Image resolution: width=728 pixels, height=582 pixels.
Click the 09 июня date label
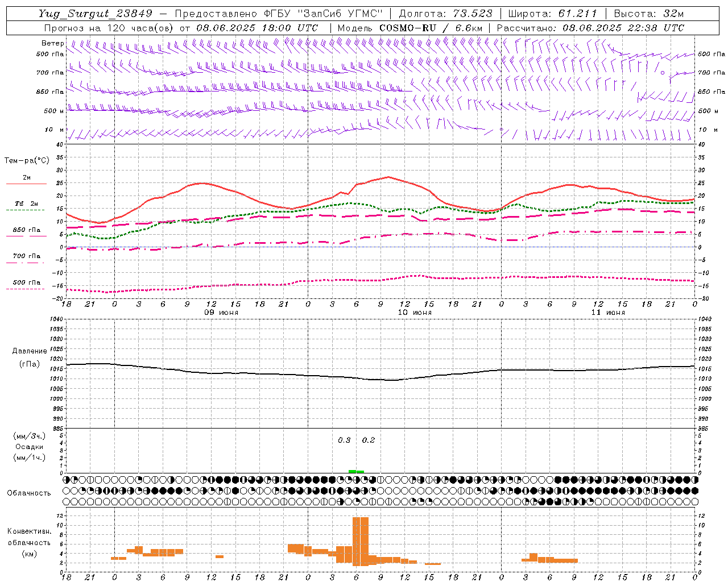pos(221,313)
